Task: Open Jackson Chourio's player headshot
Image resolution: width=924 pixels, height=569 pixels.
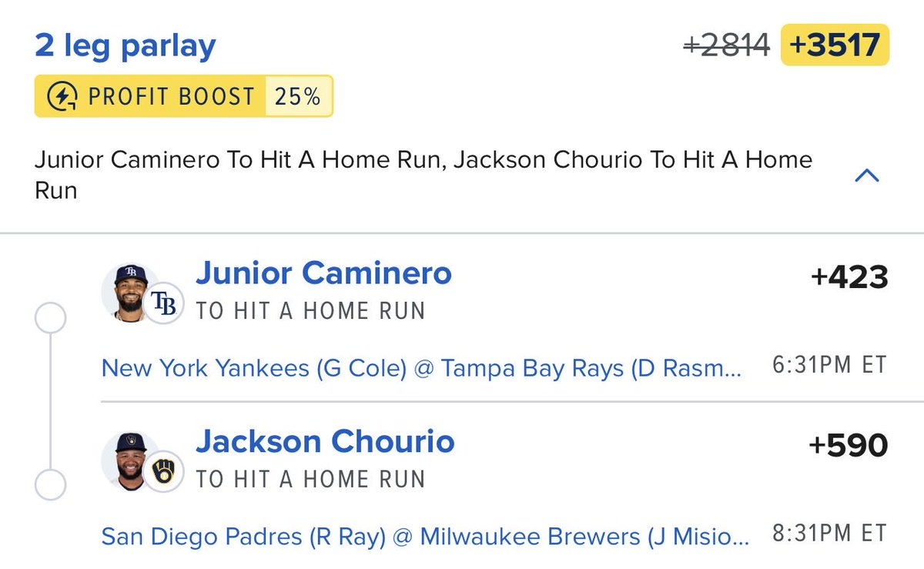Action: tap(129, 462)
